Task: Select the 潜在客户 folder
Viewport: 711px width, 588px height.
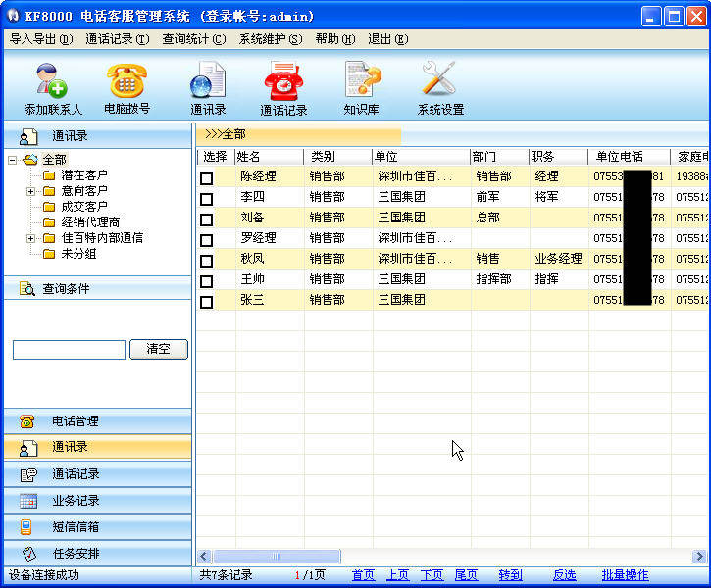Action: (x=84, y=174)
